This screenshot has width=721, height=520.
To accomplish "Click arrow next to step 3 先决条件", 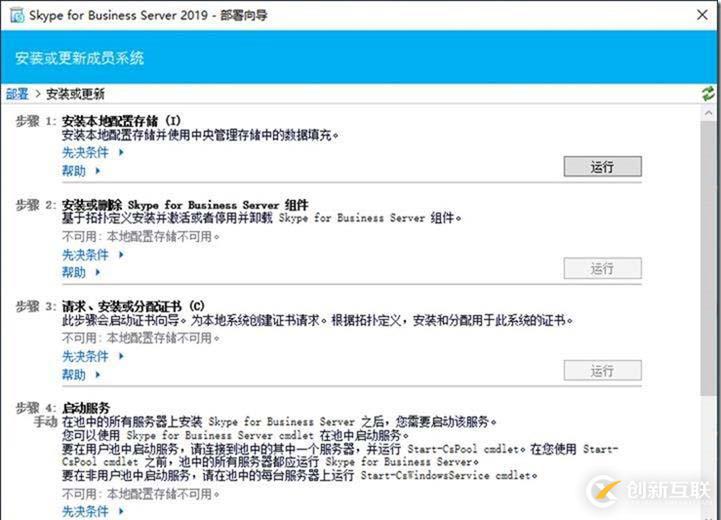I will (121, 356).
